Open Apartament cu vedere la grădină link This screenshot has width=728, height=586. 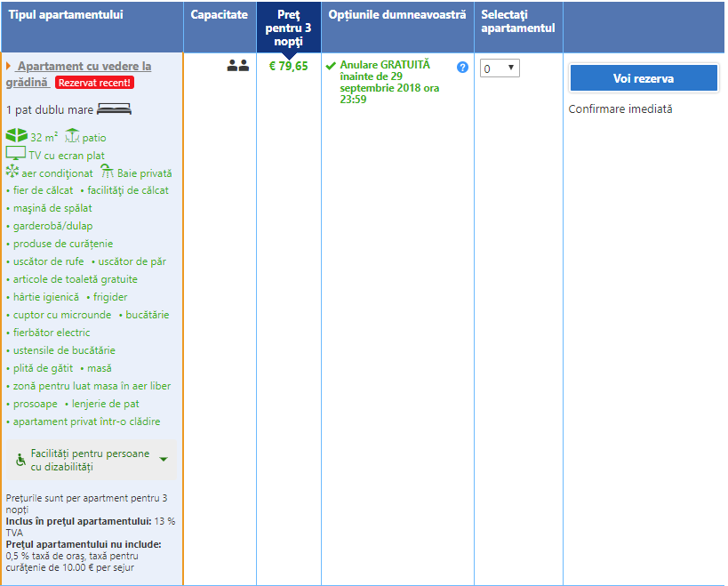click(84, 67)
